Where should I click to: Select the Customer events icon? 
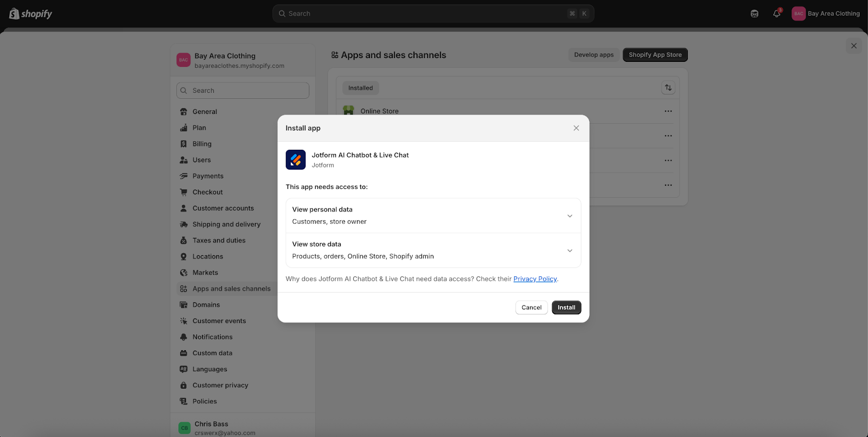coord(183,321)
